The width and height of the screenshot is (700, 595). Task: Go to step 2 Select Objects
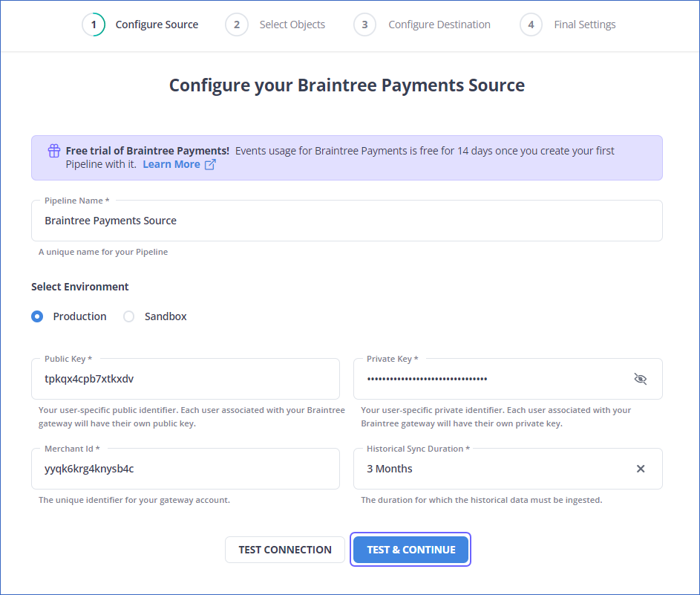275,25
